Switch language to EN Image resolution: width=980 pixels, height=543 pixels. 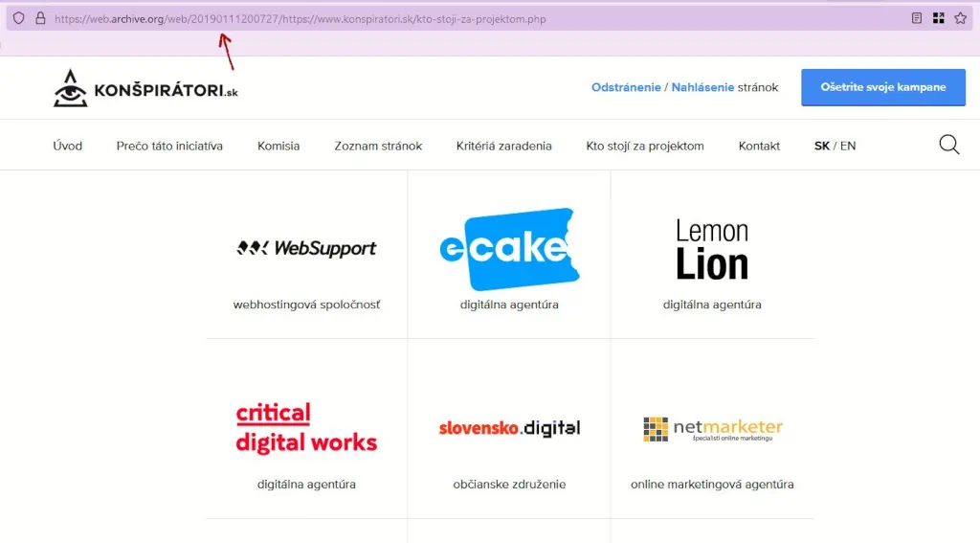(848, 146)
